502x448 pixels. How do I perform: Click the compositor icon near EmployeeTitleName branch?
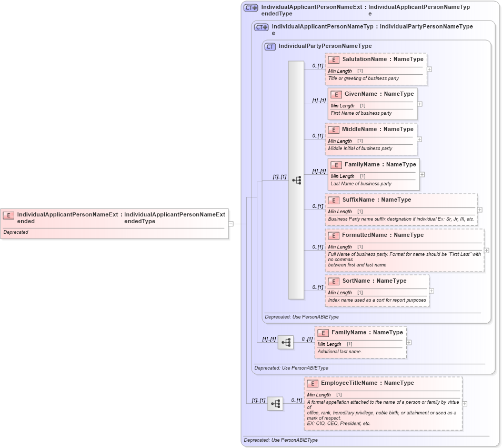275,403
